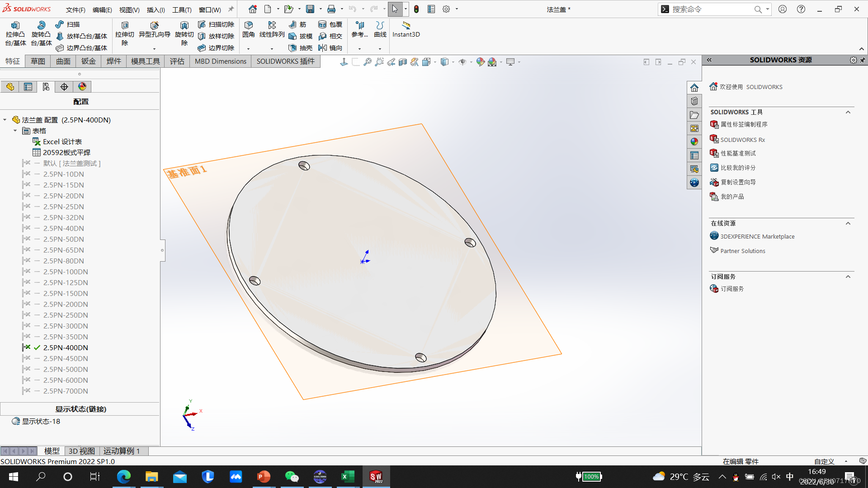Click Zoom to Fit in the view toolbar
This screenshot has width=868, height=488.
coord(367,61)
